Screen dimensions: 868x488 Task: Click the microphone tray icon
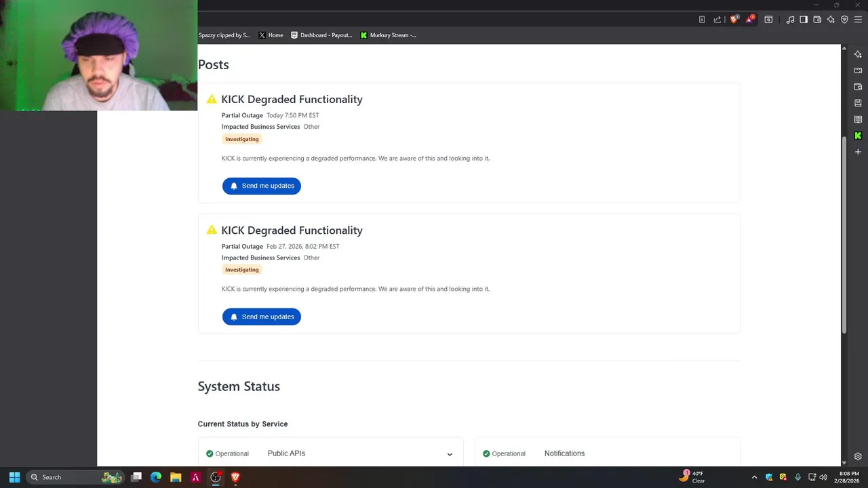coord(797,477)
